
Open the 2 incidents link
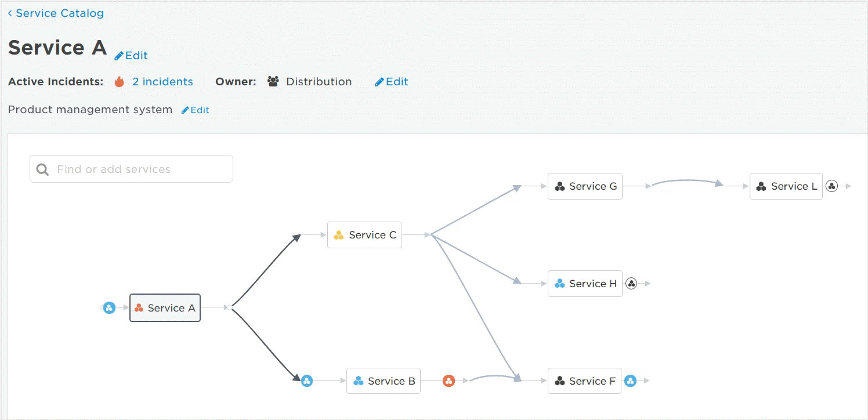click(x=162, y=82)
